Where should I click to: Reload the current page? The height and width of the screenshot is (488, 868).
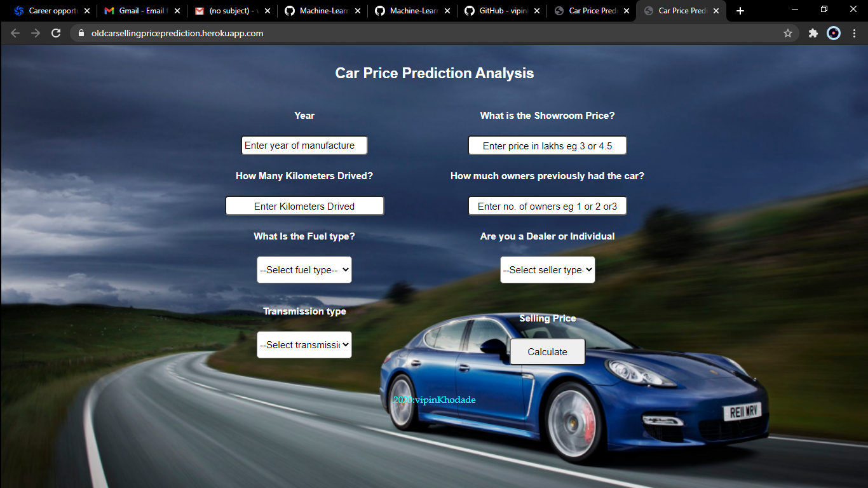point(58,33)
